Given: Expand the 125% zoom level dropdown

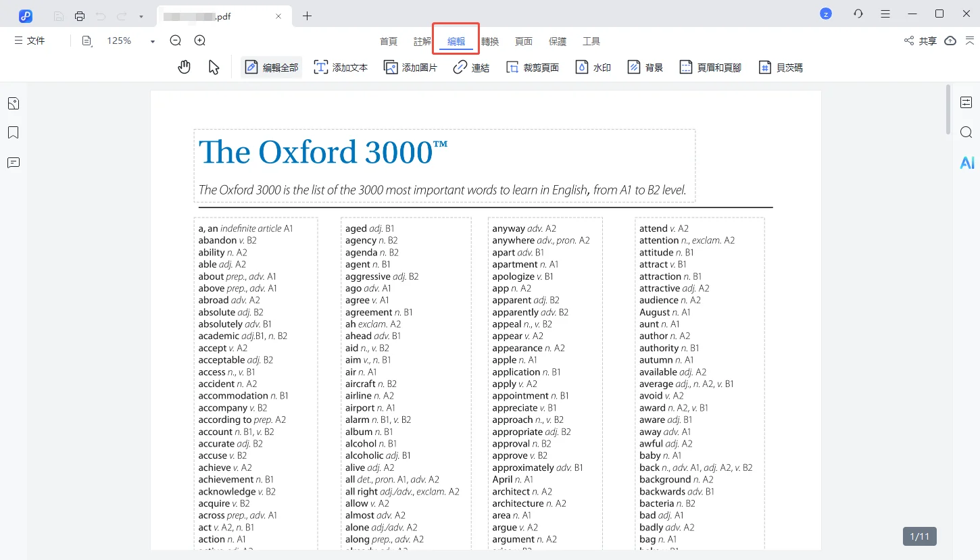Looking at the screenshot, I should pos(152,41).
